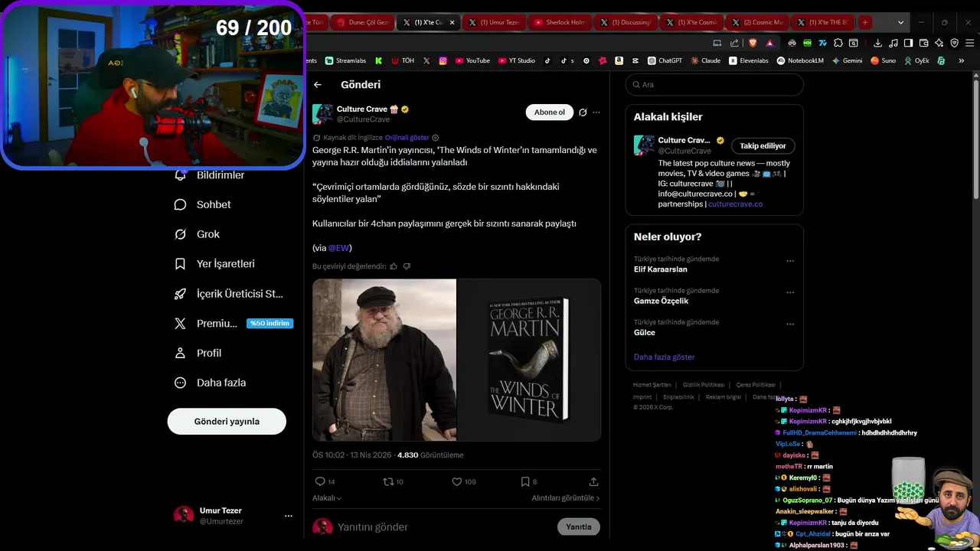Click the Takip ediliyor button
The image size is (980, 551).
(x=763, y=146)
